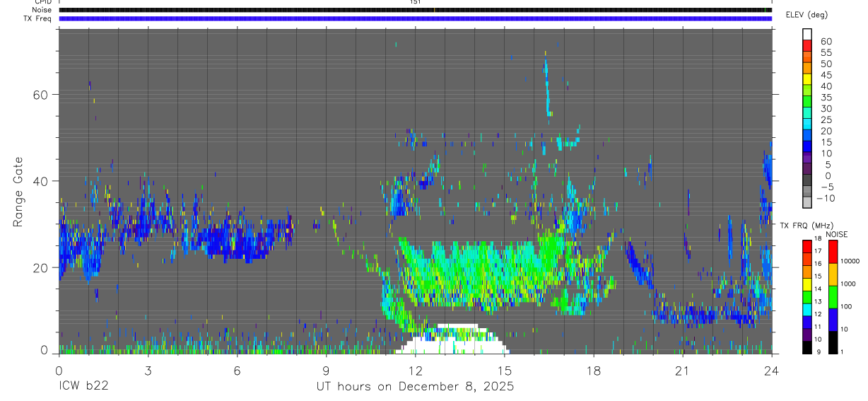Click the red 55–60 degree elevation color segment

tap(807, 46)
